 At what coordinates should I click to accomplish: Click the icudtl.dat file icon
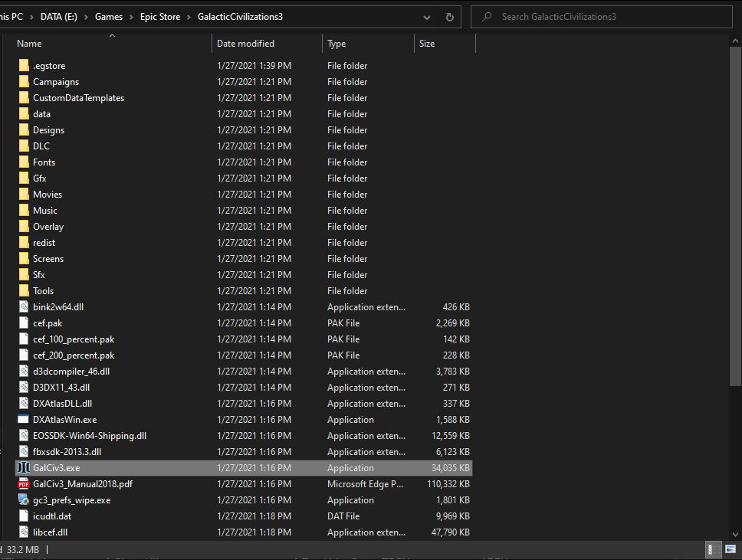[x=24, y=516]
